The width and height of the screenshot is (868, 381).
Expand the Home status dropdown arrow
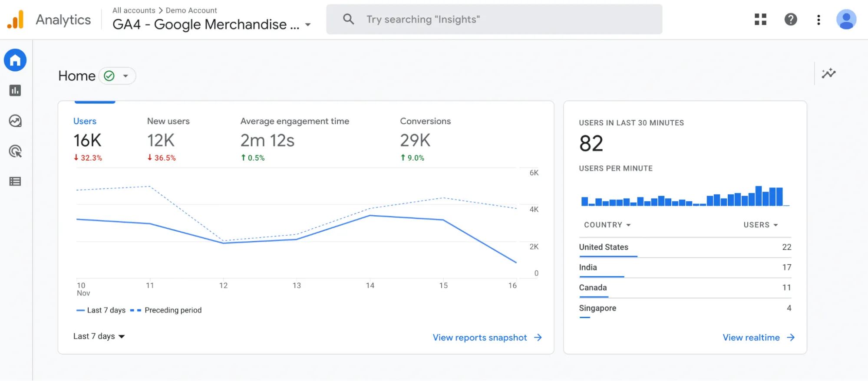[x=125, y=76]
